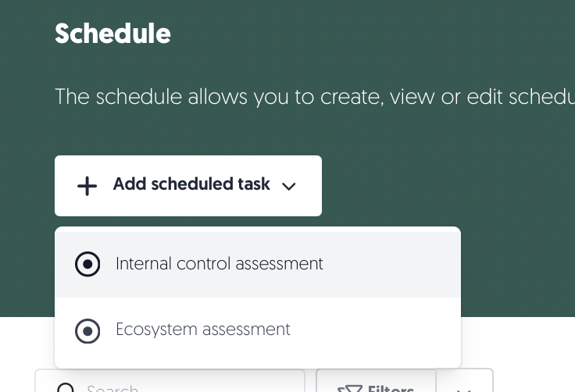Click the funnel icon beside Filters
This screenshot has height=392, width=575.
tap(350, 388)
